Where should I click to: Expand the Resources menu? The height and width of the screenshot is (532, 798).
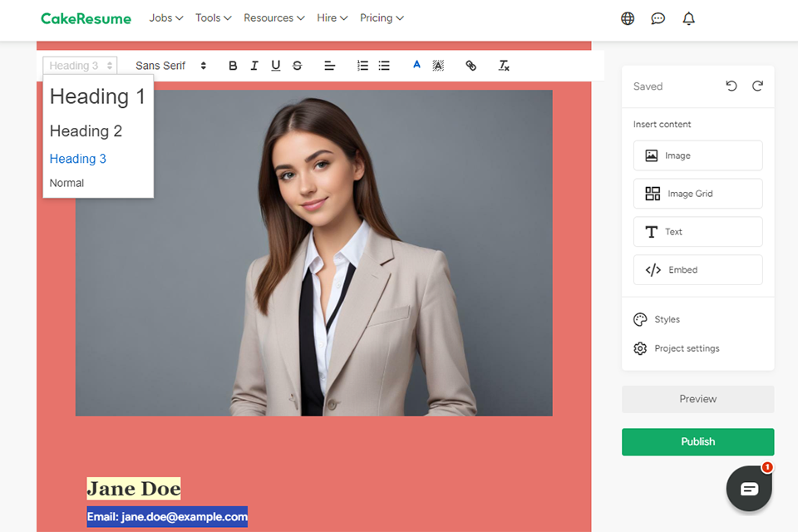tap(273, 17)
